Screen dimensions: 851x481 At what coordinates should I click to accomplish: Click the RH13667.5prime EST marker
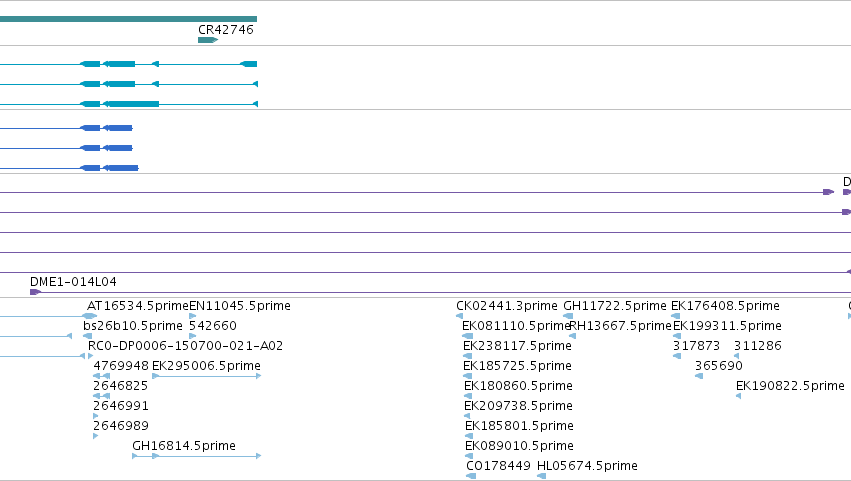[x=572, y=336]
